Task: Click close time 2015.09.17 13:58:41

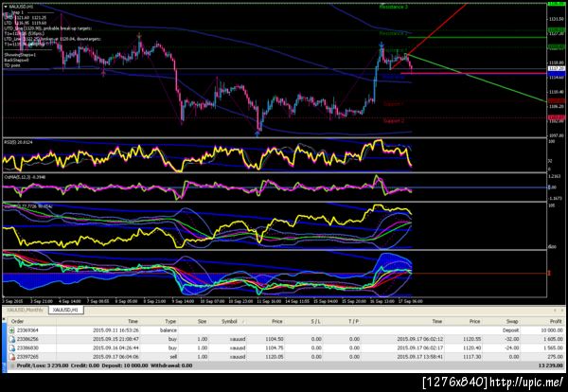Action: 419,357
